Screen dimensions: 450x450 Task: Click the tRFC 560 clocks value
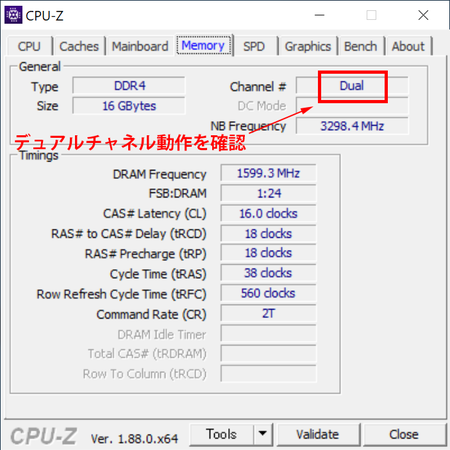coord(268,293)
